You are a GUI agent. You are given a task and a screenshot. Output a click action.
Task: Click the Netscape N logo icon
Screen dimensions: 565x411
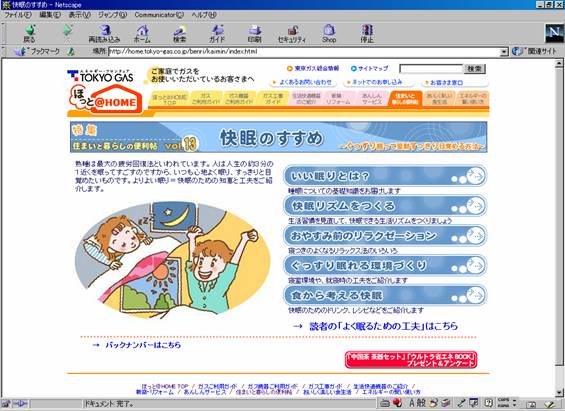point(554,33)
